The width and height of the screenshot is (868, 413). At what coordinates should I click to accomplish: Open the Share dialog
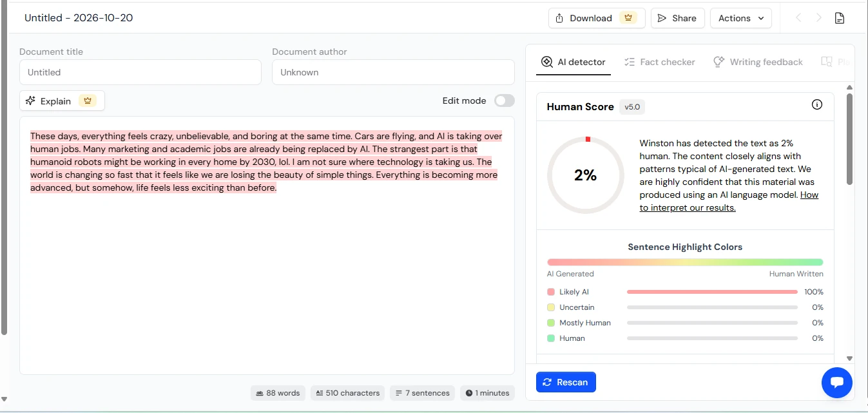tap(677, 18)
